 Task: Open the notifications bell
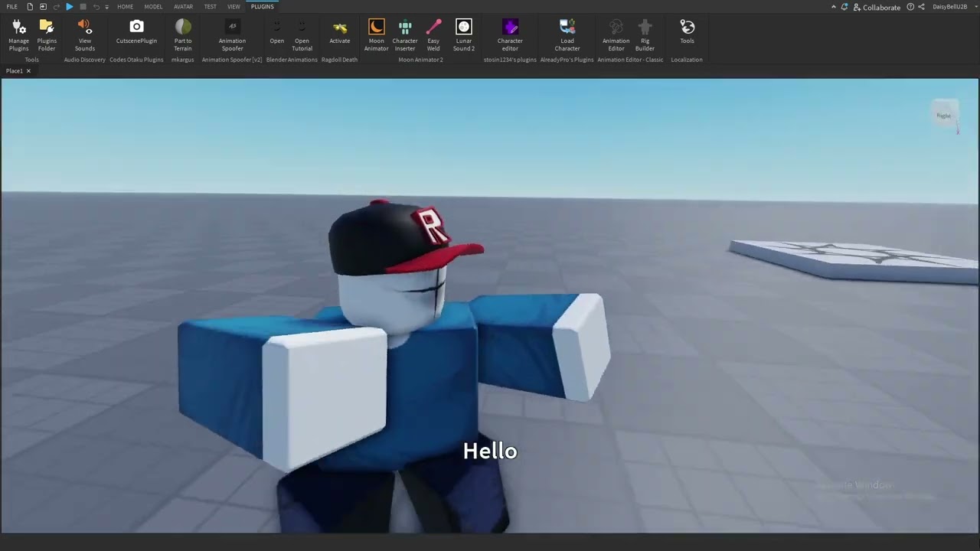844,7
